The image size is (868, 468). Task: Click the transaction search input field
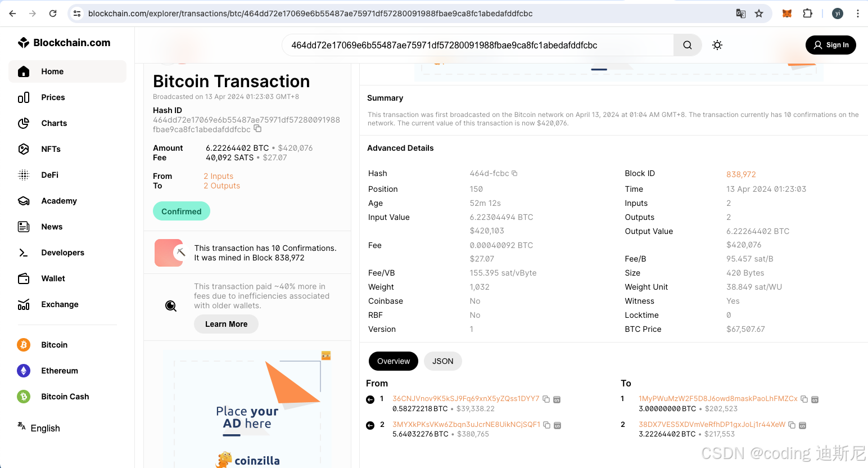478,45
